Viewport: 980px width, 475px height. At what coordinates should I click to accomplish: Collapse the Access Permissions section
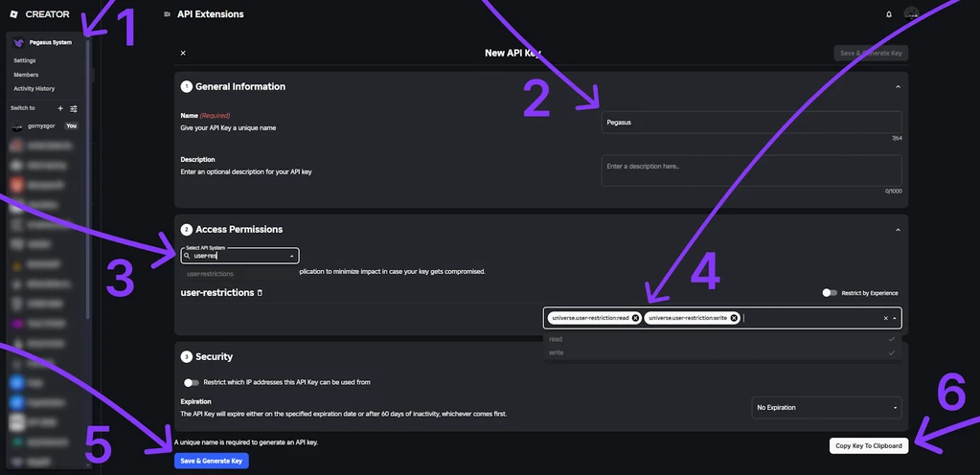898,230
